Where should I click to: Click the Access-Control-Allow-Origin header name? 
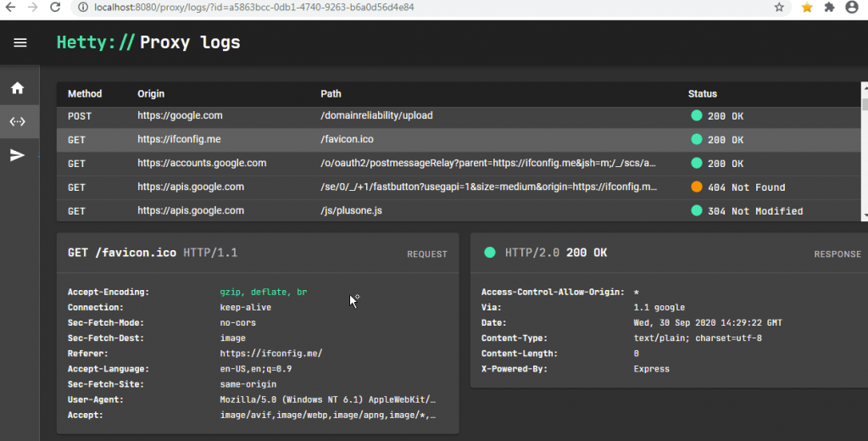coord(553,292)
